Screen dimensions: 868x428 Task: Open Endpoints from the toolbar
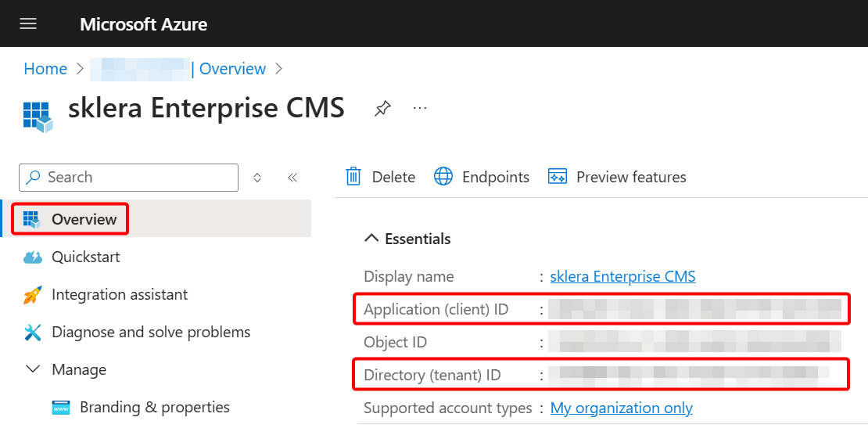click(496, 177)
